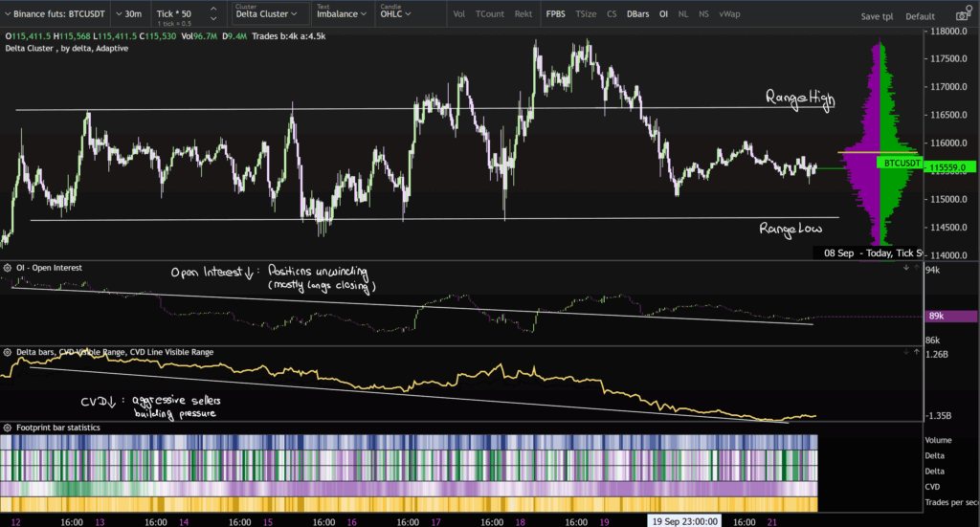
Task: Open the Binance futs: BTCUSDT symbol dropdown
Action: (54, 14)
